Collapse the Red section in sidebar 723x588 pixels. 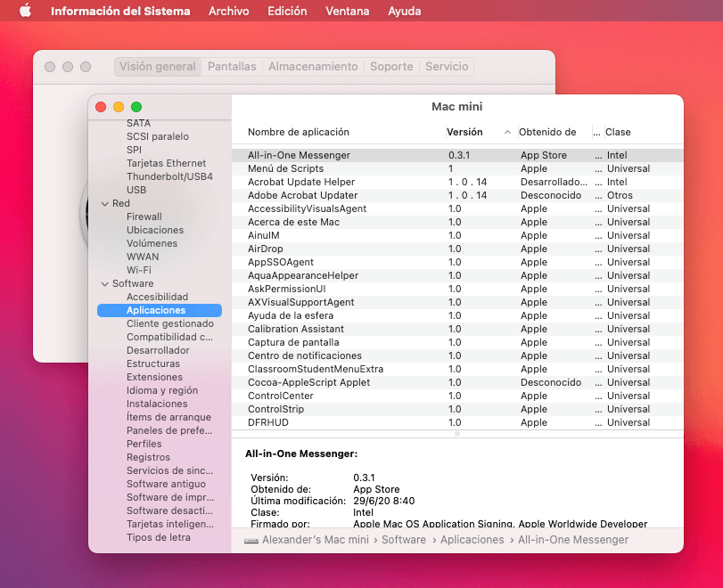[104, 204]
